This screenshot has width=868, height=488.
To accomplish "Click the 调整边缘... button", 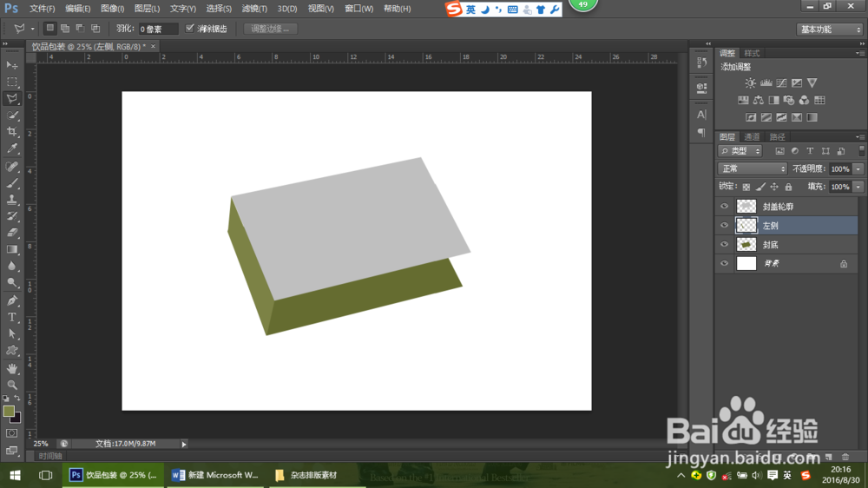I will (271, 29).
